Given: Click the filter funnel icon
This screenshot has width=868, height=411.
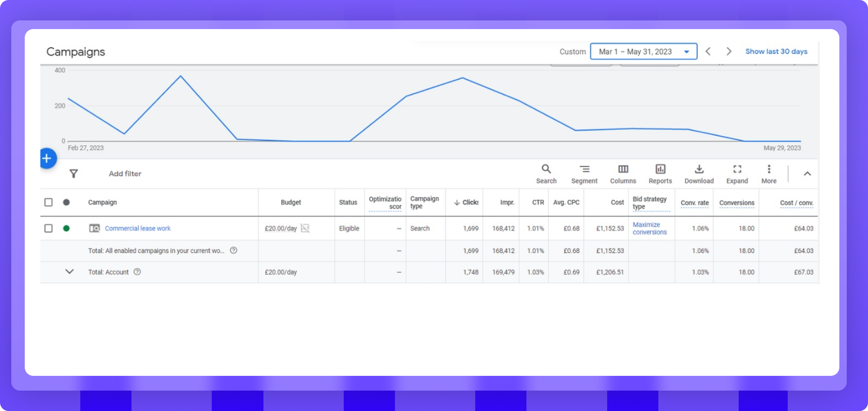Looking at the screenshot, I should pos(74,174).
